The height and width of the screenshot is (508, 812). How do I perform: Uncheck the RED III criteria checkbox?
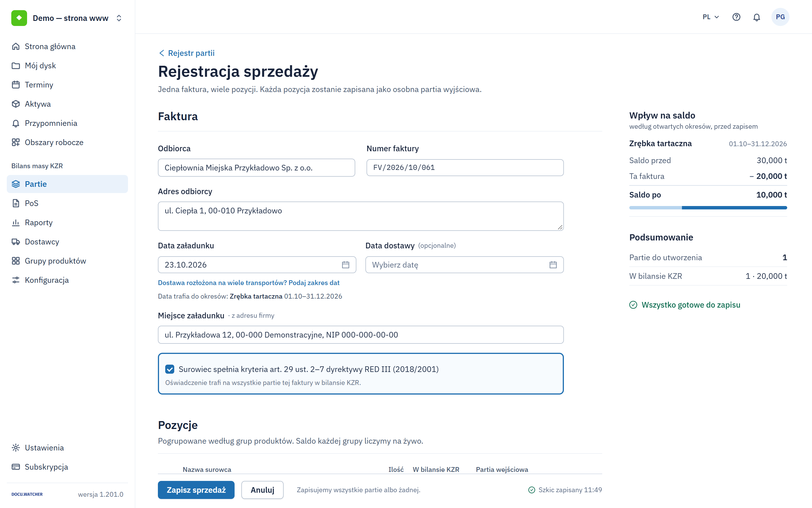pyautogui.click(x=170, y=369)
